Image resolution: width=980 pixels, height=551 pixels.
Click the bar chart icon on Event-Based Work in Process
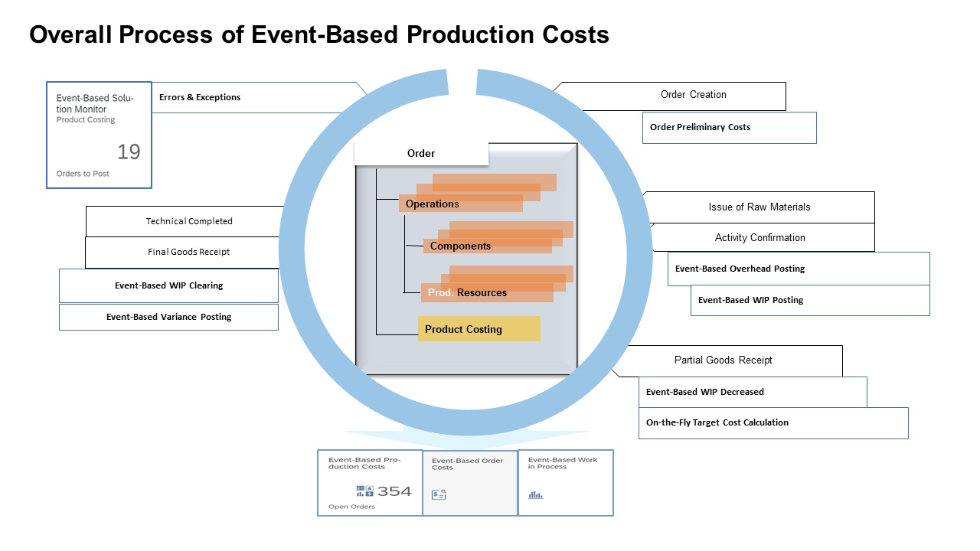coord(534,494)
